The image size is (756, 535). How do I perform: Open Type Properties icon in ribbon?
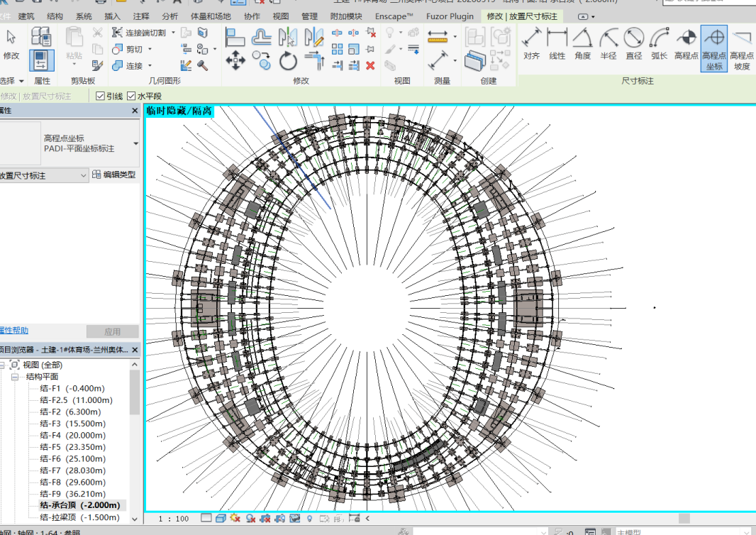[41, 37]
